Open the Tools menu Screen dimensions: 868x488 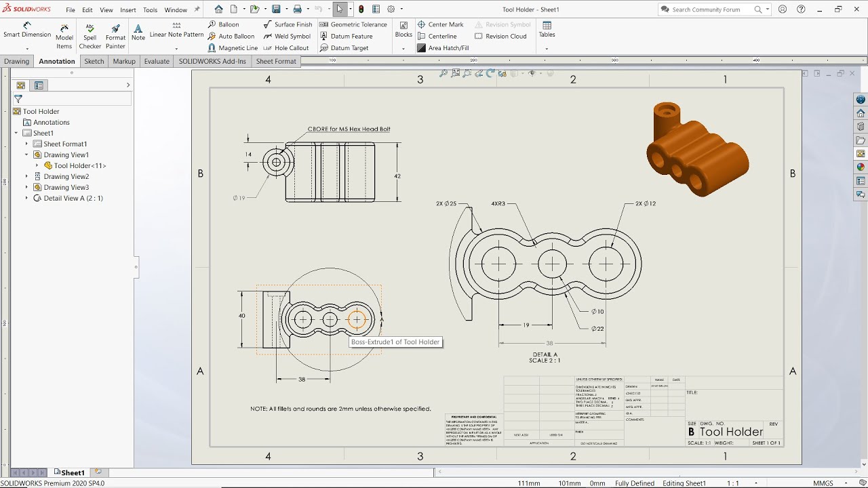[x=151, y=10]
